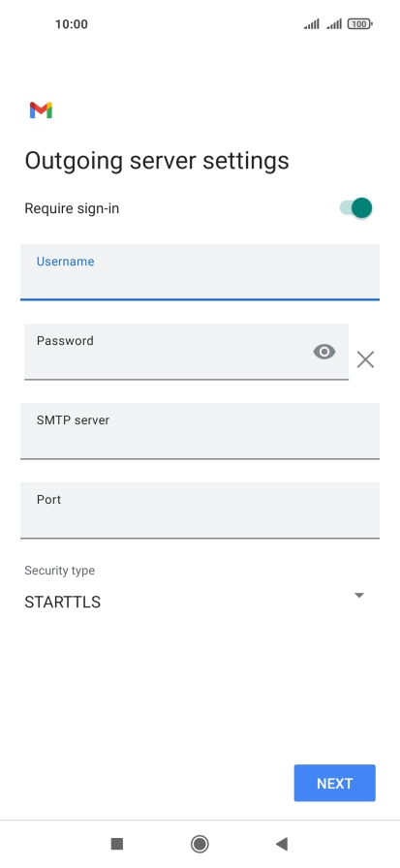Tap the Android home circle button
The image size is (400, 868).
(x=200, y=844)
